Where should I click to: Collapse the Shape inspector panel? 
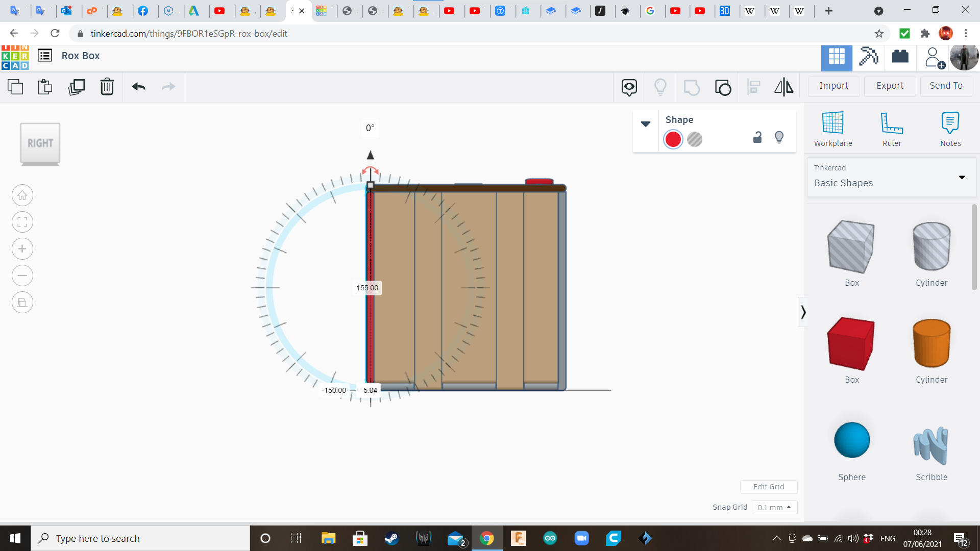[645, 124]
